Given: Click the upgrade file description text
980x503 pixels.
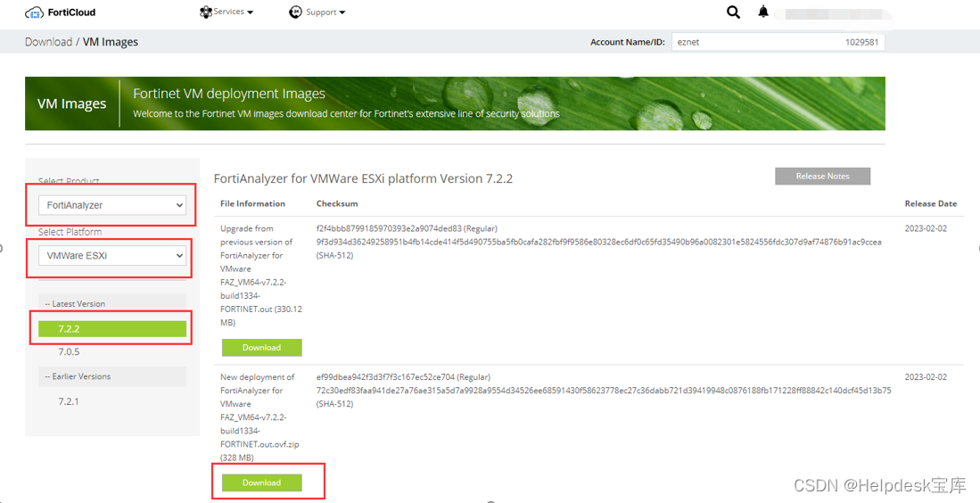Looking at the screenshot, I should [261, 276].
